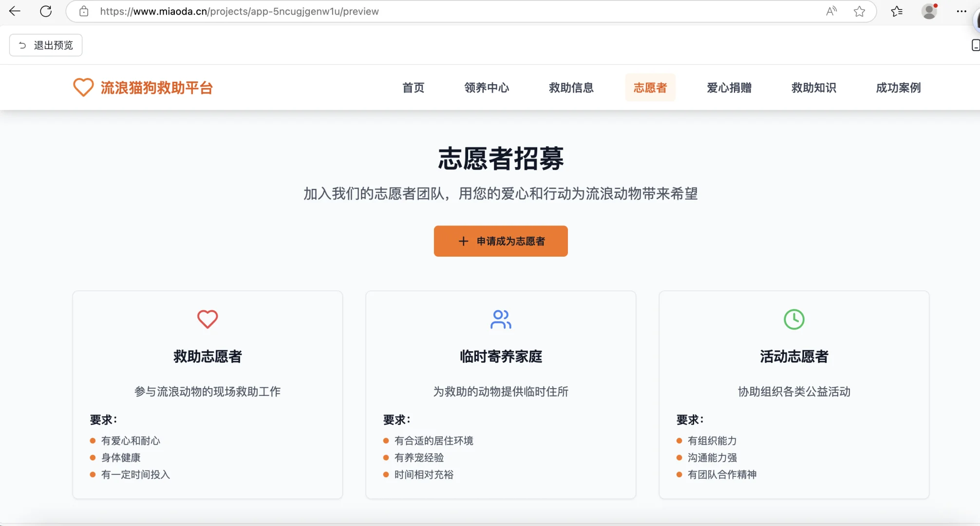The height and width of the screenshot is (526, 980).
Task: Click the browser profile avatar
Action: 929,11
